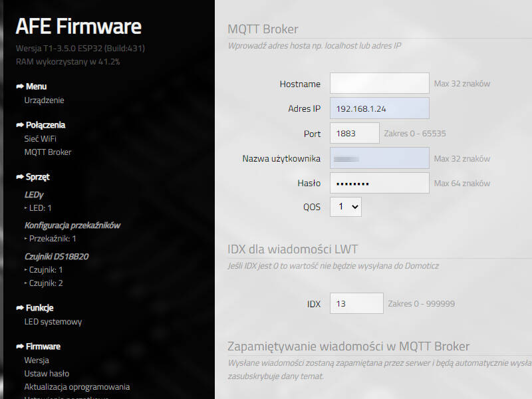Click the Port input field
The height and width of the screenshot is (399, 532).
(x=354, y=133)
